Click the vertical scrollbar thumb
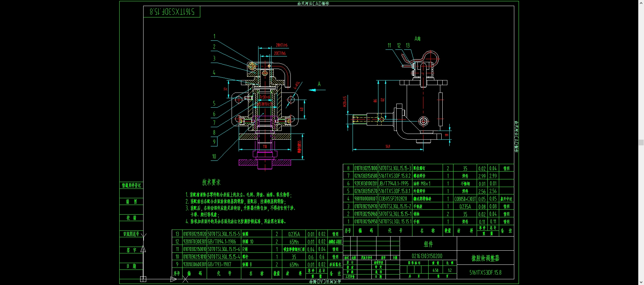The width and height of the screenshot is (644, 285). click(641, 142)
